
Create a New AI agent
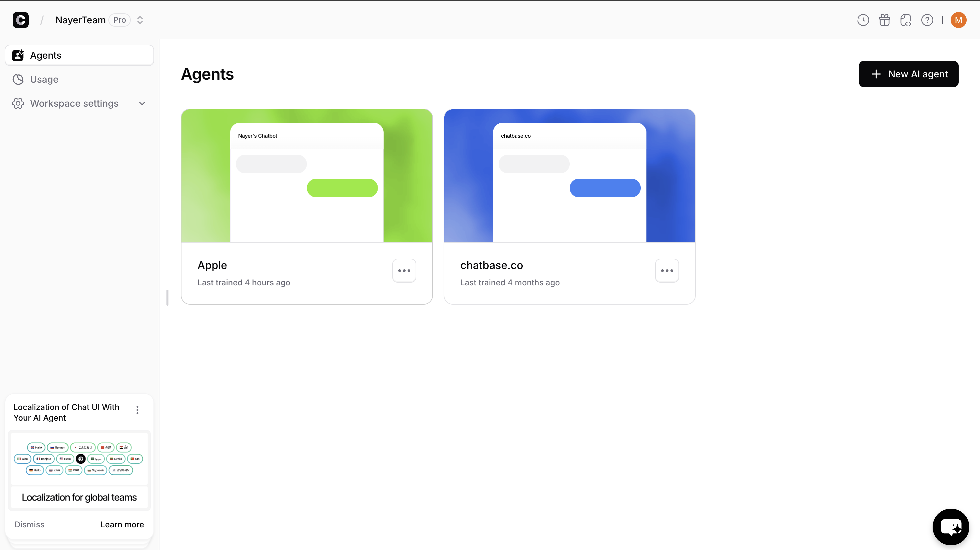909,74
